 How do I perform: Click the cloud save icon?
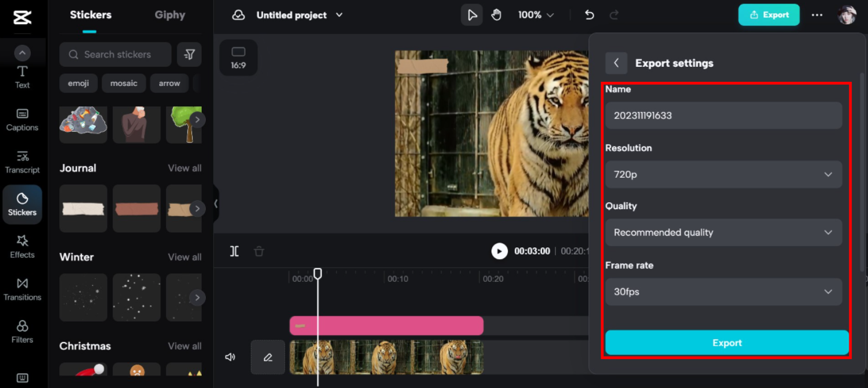tap(238, 15)
